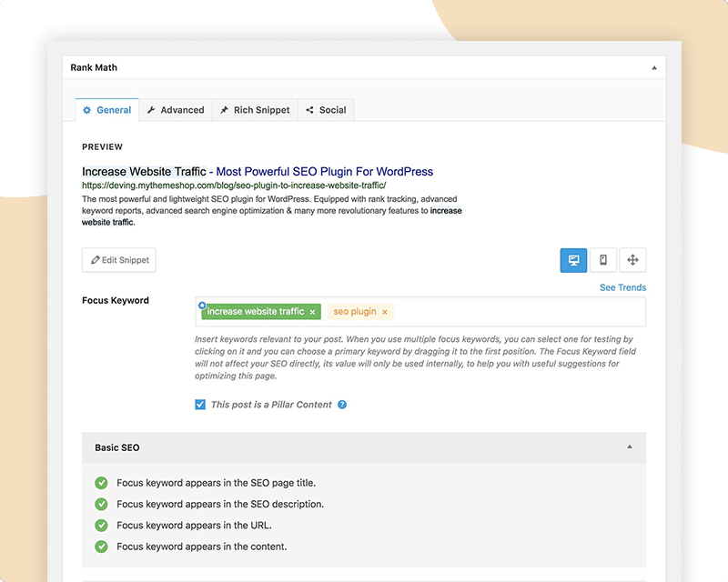Click the Rich Snippet pin icon
Image resolution: width=728 pixels, height=582 pixels.
[x=224, y=110]
